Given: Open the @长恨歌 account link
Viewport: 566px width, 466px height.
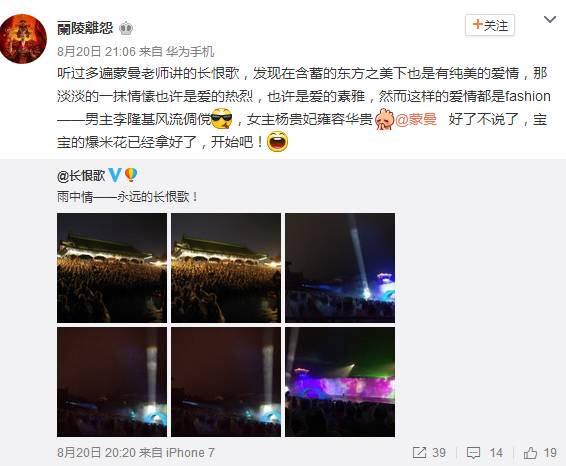Looking at the screenshot, I should pyautogui.click(x=81, y=175).
